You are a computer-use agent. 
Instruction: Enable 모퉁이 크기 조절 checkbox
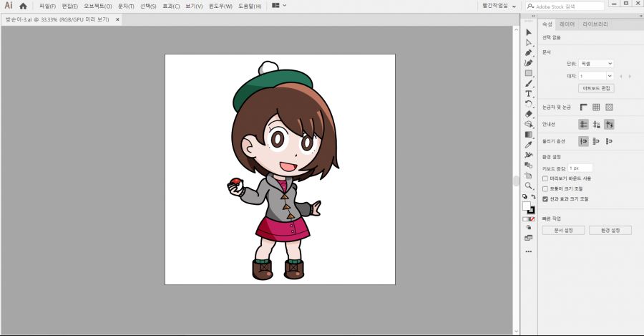click(x=545, y=188)
